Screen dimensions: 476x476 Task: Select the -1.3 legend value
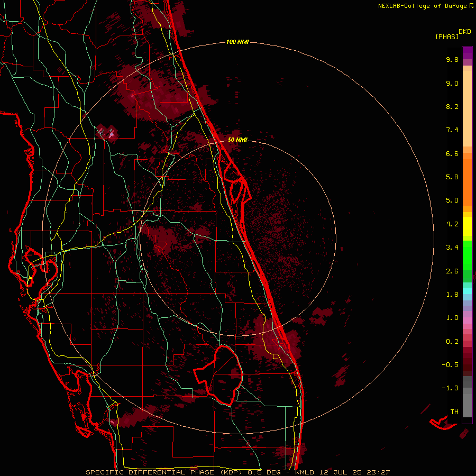(450, 388)
